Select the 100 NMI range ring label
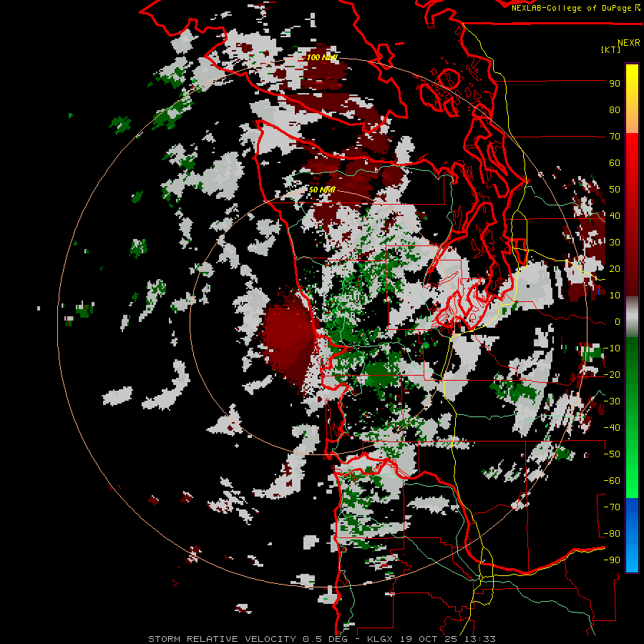The width and height of the screenshot is (644, 644). (x=322, y=57)
